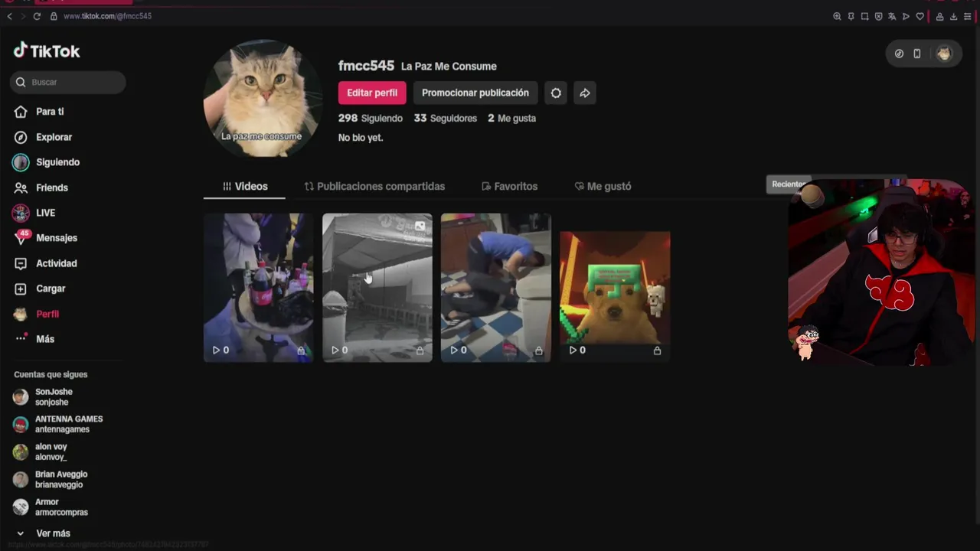
Task: Click the browser pin icon
Action: click(851, 16)
